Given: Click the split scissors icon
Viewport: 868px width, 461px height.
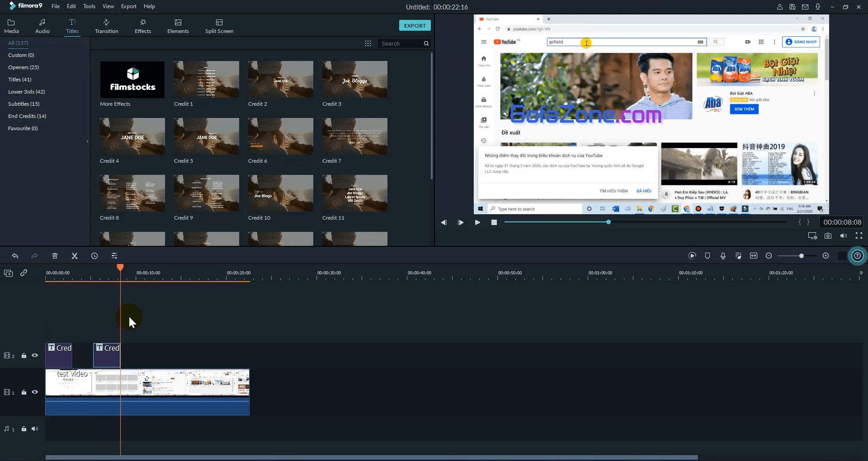Looking at the screenshot, I should click(x=75, y=256).
